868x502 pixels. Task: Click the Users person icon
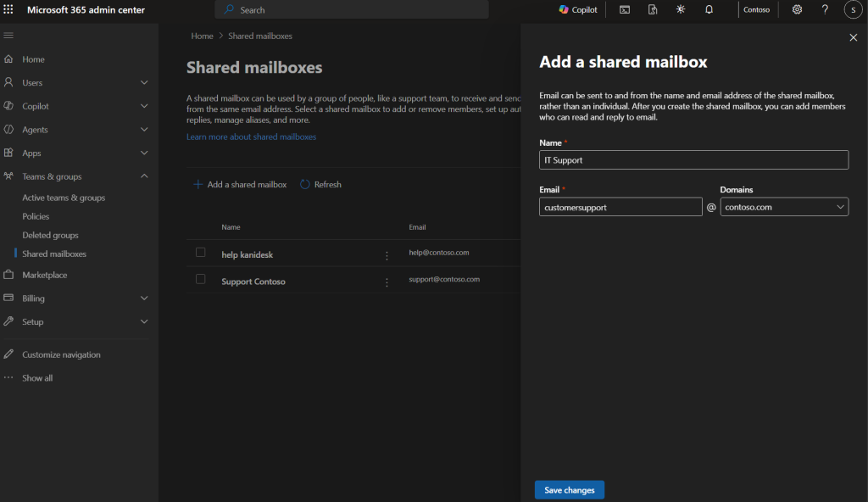(8, 82)
